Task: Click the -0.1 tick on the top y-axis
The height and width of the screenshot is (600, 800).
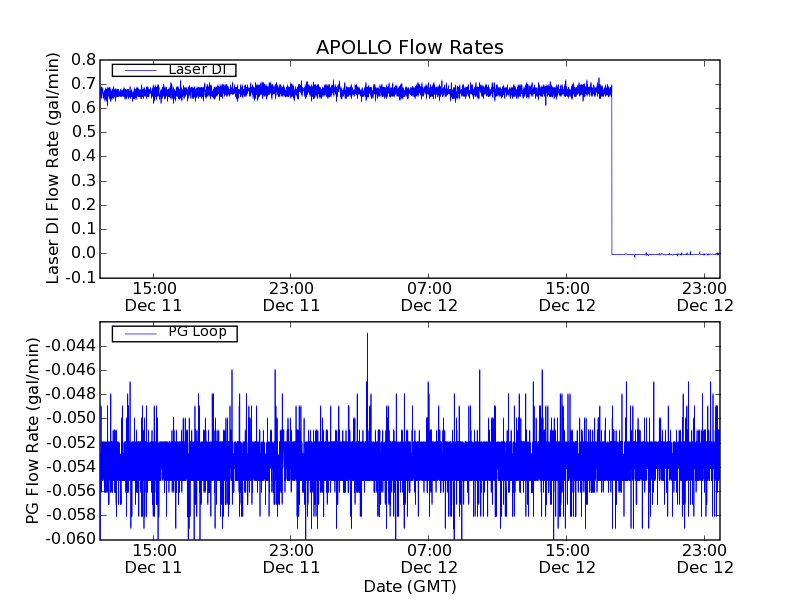Action: click(80, 277)
